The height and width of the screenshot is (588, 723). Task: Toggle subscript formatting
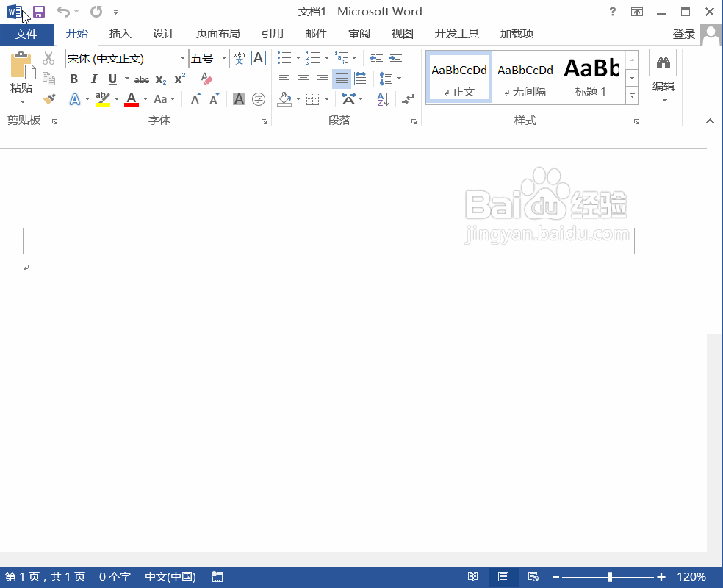tap(161, 79)
